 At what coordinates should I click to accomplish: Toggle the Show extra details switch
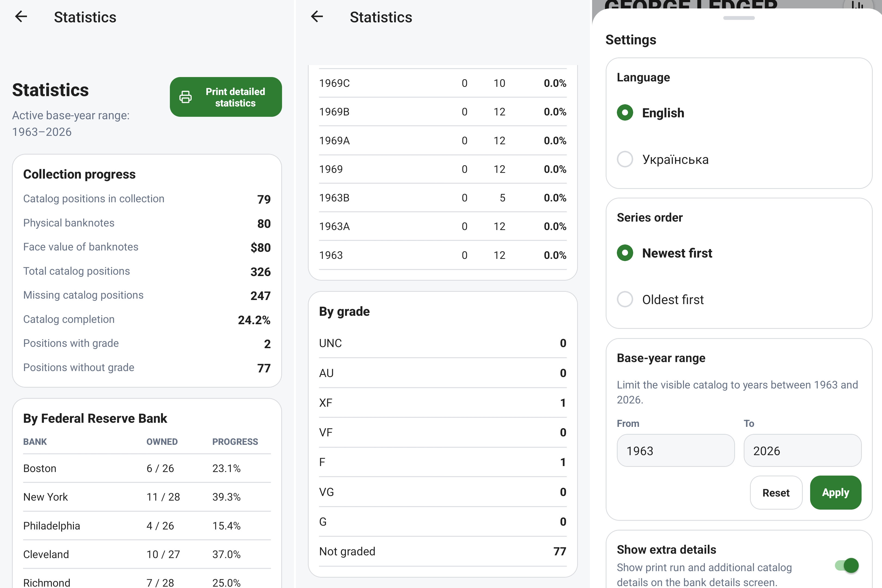847,565
